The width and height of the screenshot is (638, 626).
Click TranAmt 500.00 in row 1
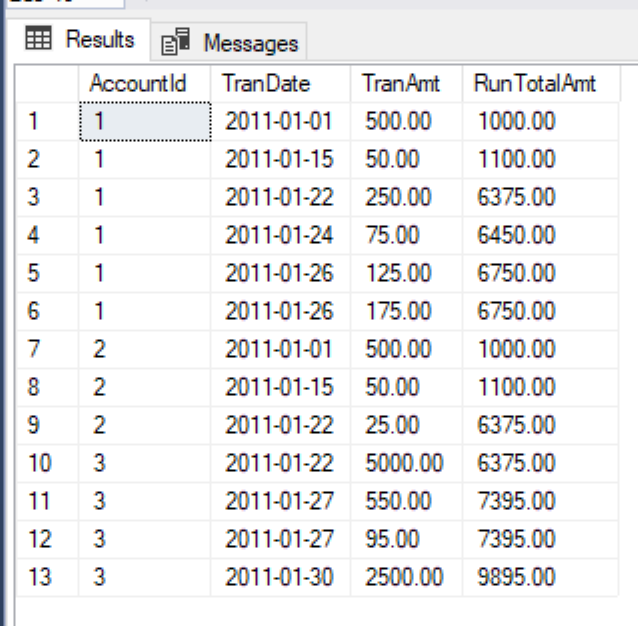[406, 122]
